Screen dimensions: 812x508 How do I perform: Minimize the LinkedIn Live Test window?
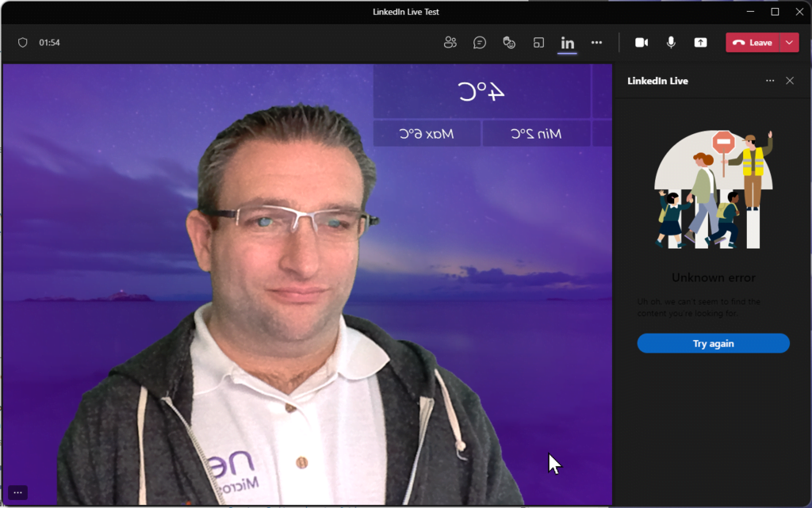750,11
